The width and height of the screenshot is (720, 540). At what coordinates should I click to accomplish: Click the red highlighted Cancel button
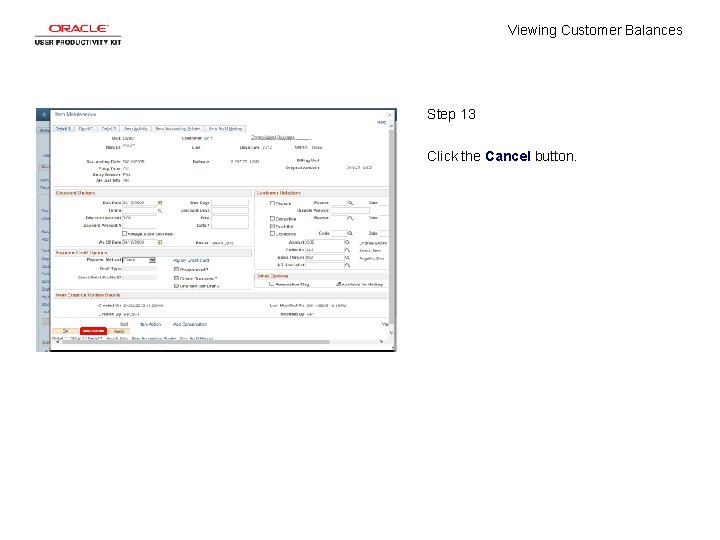tap(93, 331)
